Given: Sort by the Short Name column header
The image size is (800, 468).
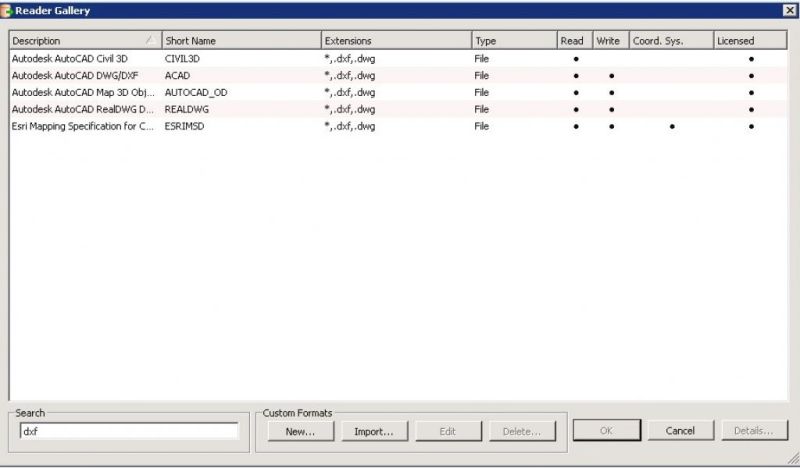Looking at the screenshot, I should click(241, 40).
